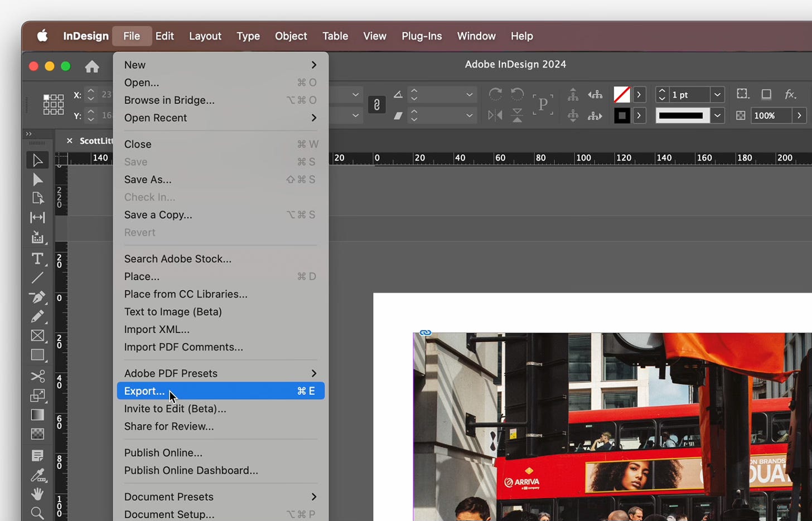
Task: Close the ScottLitt document tab
Action: [70, 140]
